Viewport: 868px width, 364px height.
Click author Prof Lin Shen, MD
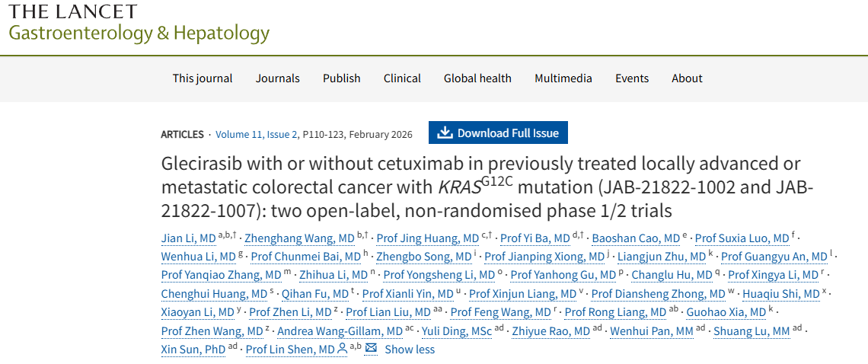pos(290,350)
